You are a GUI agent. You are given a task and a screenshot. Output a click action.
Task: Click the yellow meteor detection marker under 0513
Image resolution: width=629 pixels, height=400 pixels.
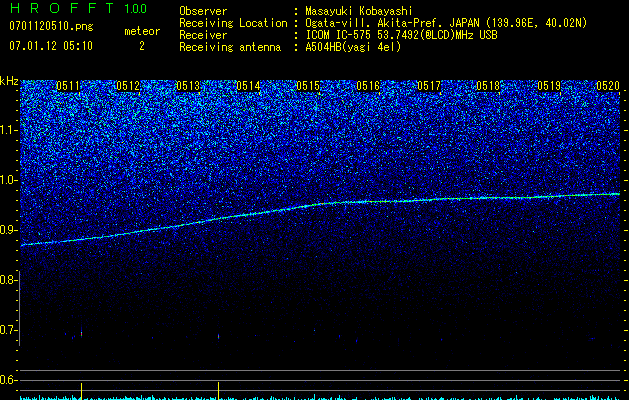[219, 390]
